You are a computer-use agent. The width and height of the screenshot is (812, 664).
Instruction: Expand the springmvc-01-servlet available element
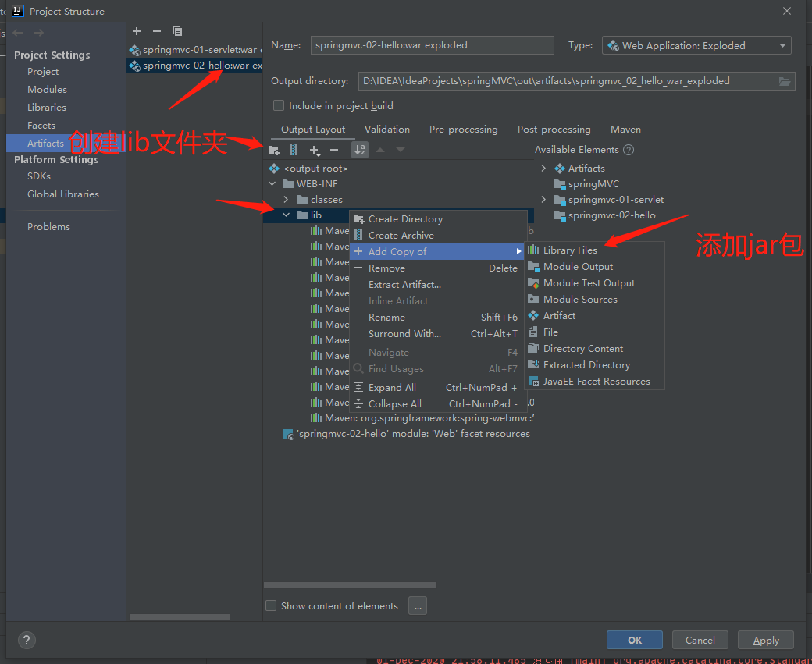(x=543, y=199)
